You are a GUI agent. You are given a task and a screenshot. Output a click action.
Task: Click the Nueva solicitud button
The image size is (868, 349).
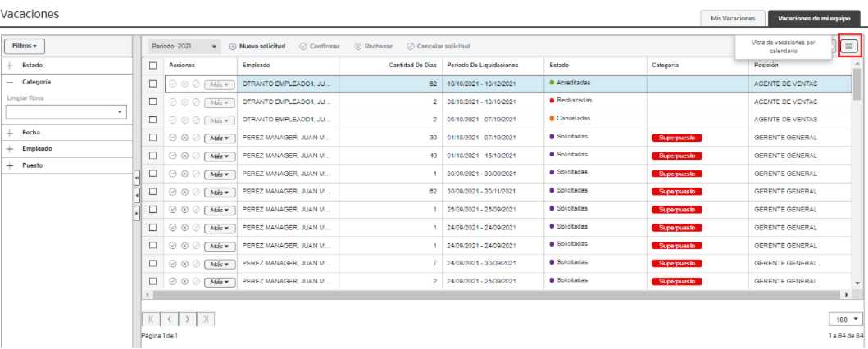[257, 47]
